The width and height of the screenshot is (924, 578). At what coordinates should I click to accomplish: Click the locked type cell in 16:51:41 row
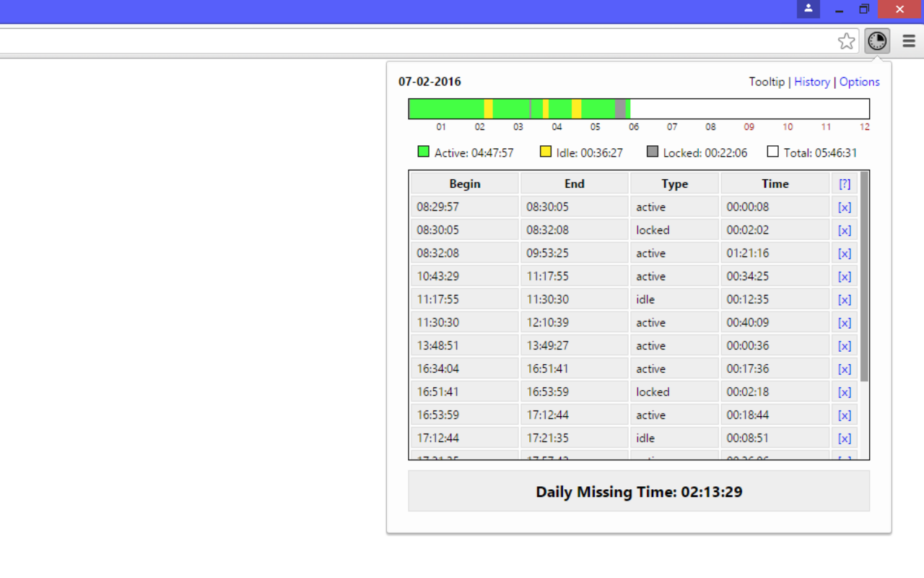pos(675,392)
